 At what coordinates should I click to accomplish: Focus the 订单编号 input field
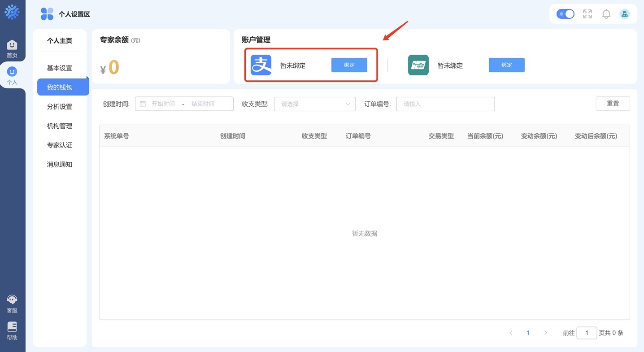coord(445,104)
